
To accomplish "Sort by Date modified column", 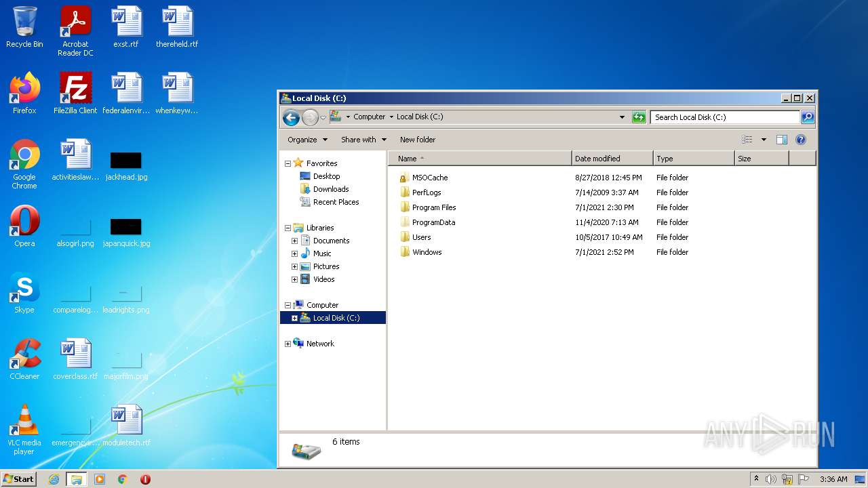I will [x=612, y=159].
